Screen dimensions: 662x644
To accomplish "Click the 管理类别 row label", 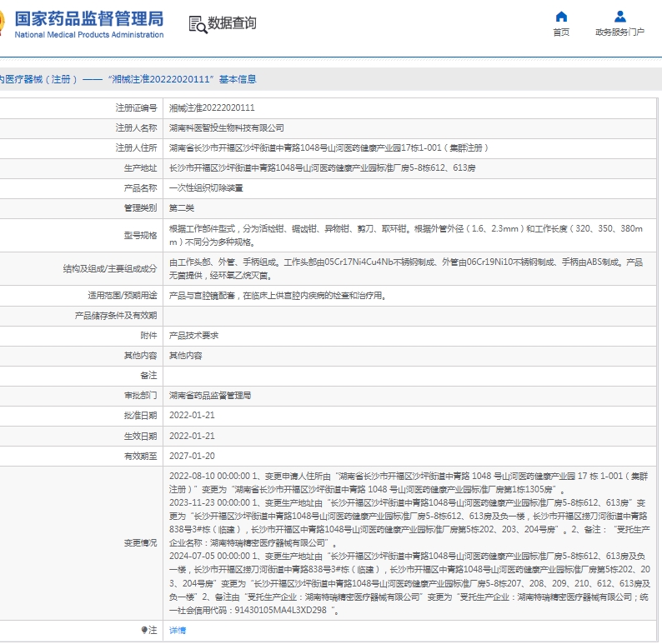I will [x=141, y=208].
